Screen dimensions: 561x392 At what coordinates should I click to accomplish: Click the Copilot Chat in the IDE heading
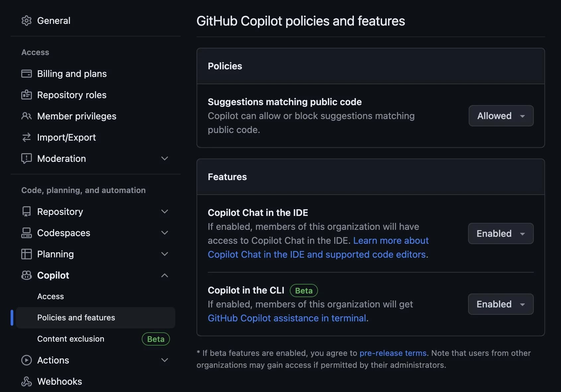pos(258,213)
